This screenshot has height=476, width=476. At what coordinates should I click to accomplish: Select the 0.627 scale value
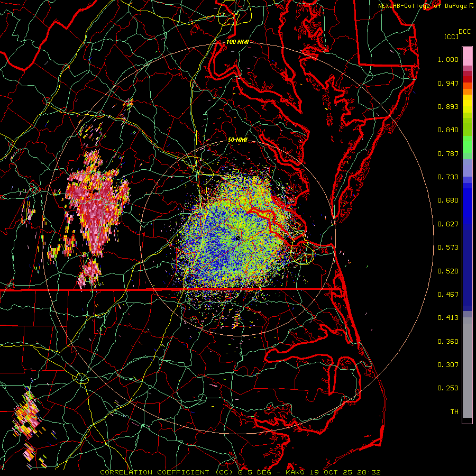(x=448, y=224)
